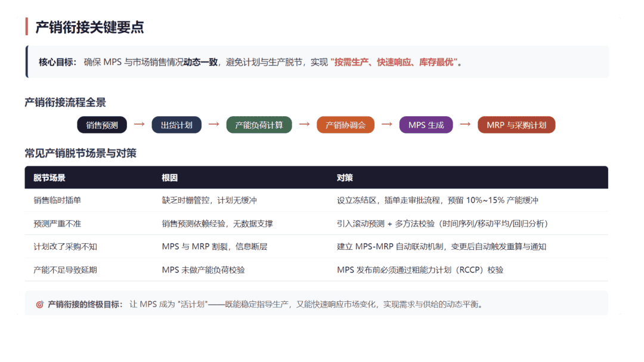644x362 pixels.
Task: Click the cell MPS 与 MRP 割裂，信息断层
Action: coord(215,246)
